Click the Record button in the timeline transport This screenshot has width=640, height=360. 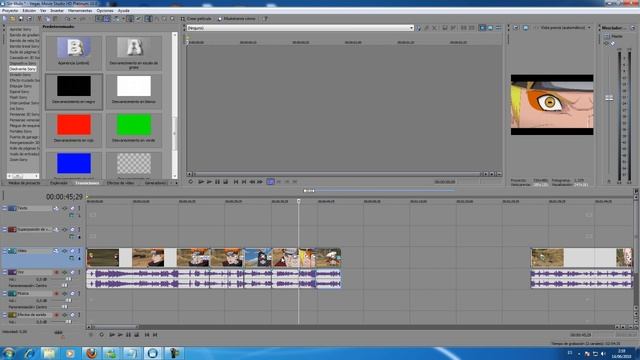point(91,335)
